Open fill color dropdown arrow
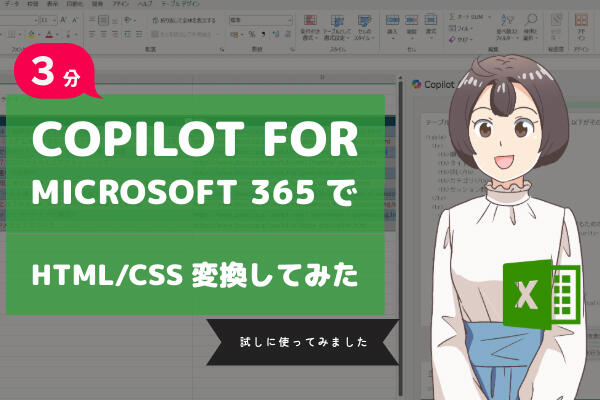 38,35
